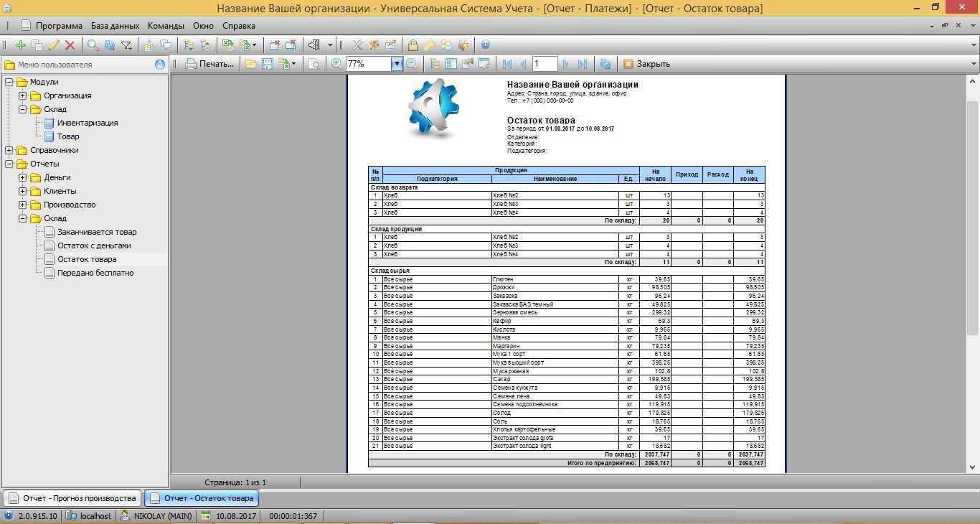Click the crossed tools settings icon

point(357,45)
